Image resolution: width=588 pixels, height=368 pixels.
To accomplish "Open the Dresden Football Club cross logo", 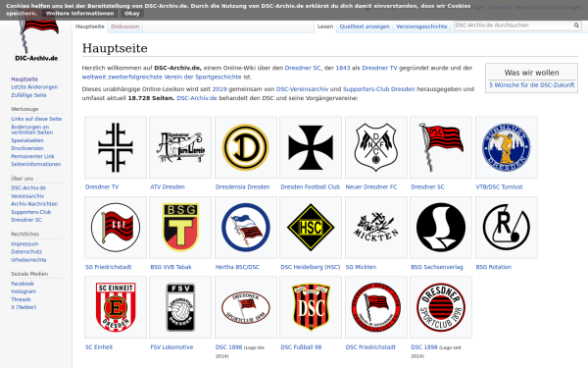I will (x=311, y=147).
